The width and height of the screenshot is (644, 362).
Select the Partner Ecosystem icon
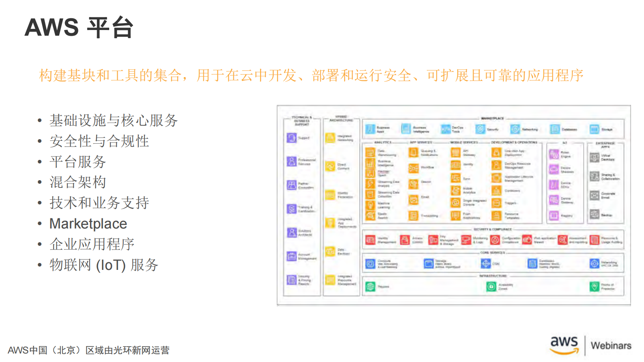click(292, 185)
